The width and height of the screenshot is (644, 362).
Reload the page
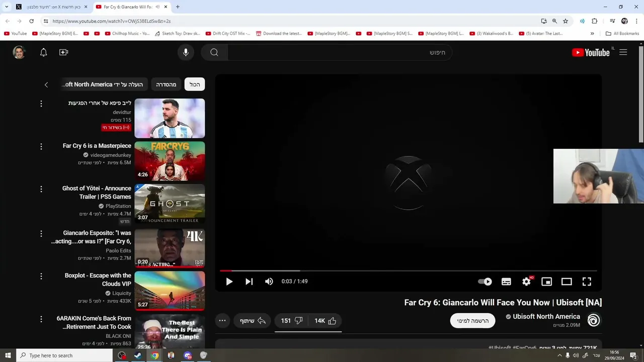(x=31, y=21)
